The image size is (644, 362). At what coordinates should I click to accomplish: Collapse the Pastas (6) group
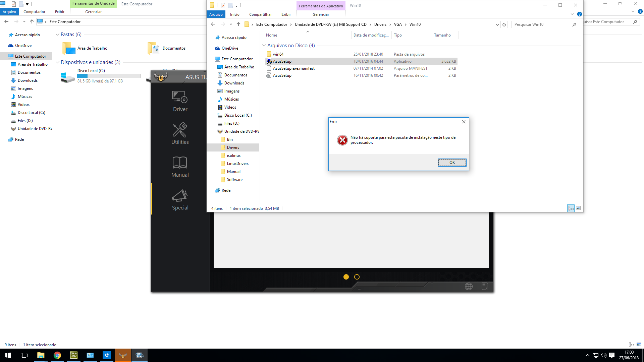tap(57, 35)
